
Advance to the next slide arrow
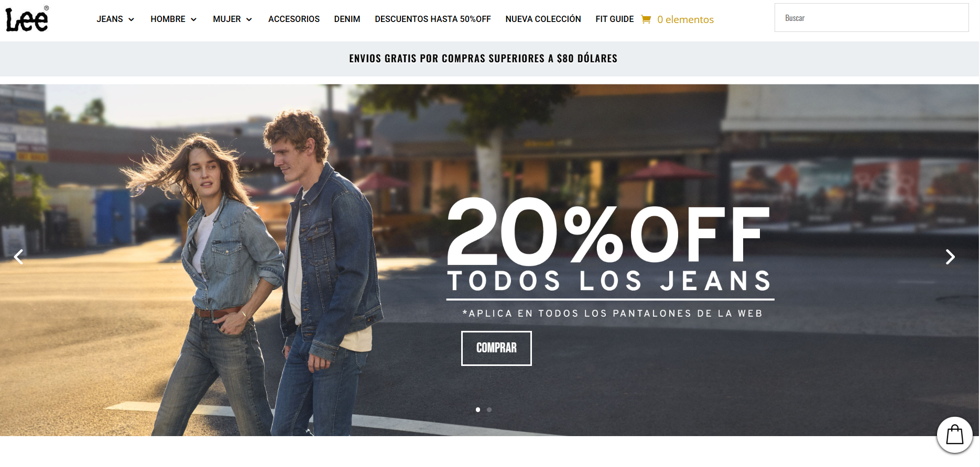[950, 257]
